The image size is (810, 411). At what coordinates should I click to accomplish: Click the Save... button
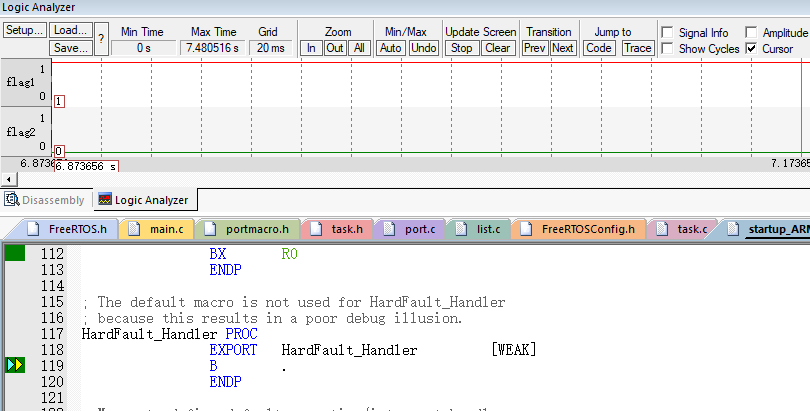click(x=71, y=48)
